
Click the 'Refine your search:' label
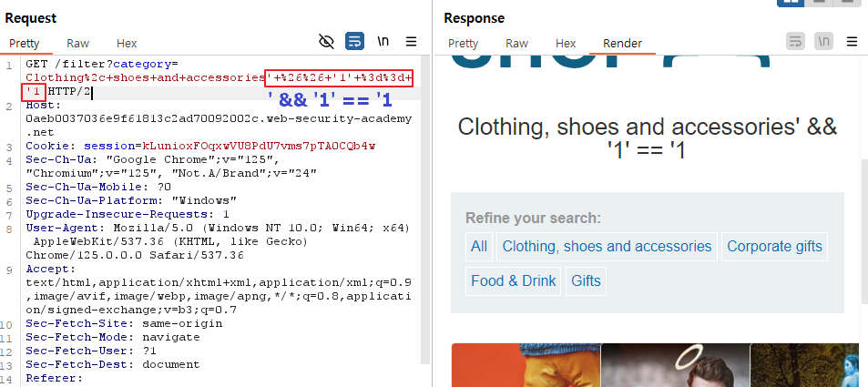pos(533,218)
